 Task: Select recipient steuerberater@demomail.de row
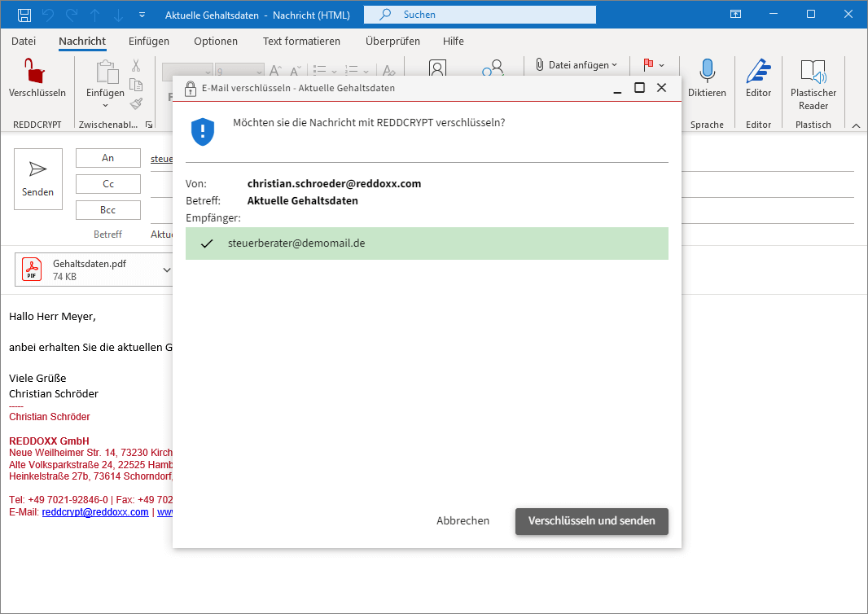pyautogui.click(x=427, y=243)
